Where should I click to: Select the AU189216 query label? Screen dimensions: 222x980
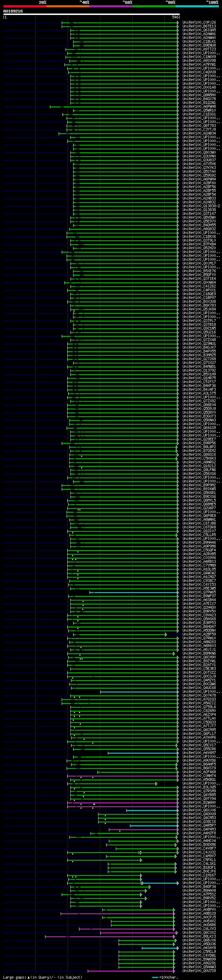(13, 11)
